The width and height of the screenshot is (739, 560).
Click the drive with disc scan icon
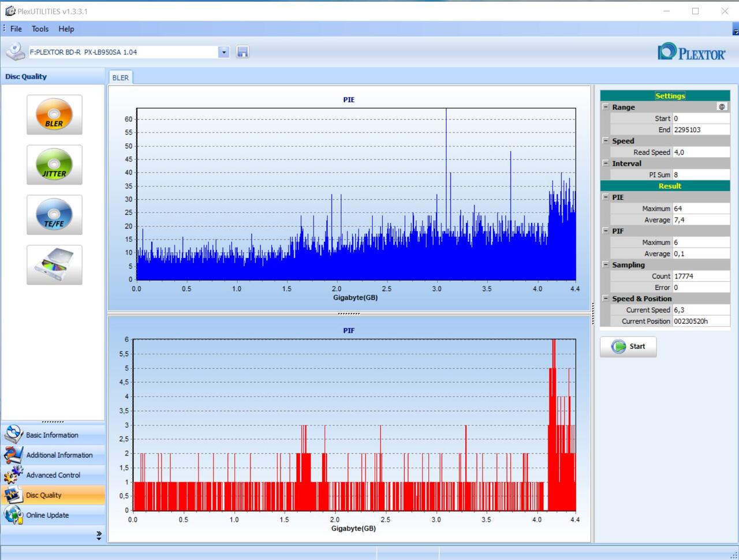click(54, 265)
